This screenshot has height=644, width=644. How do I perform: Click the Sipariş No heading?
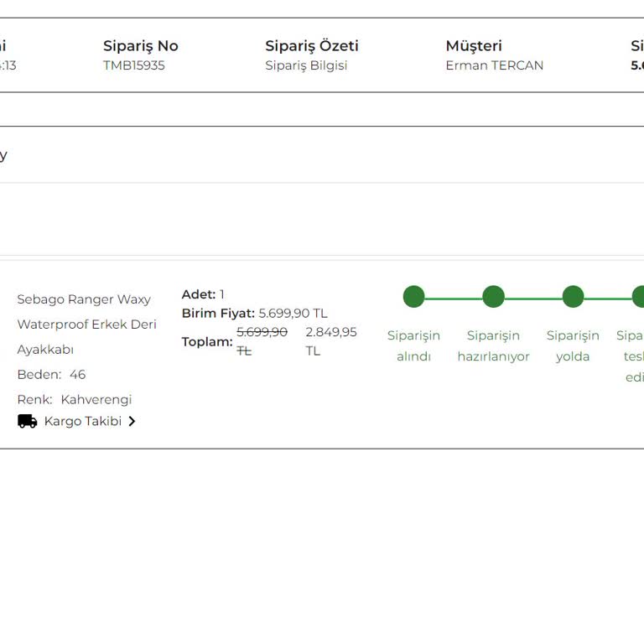pyautogui.click(x=141, y=45)
